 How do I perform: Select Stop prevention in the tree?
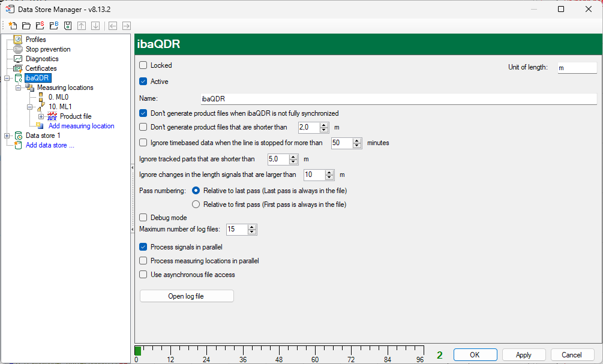[x=48, y=49]
